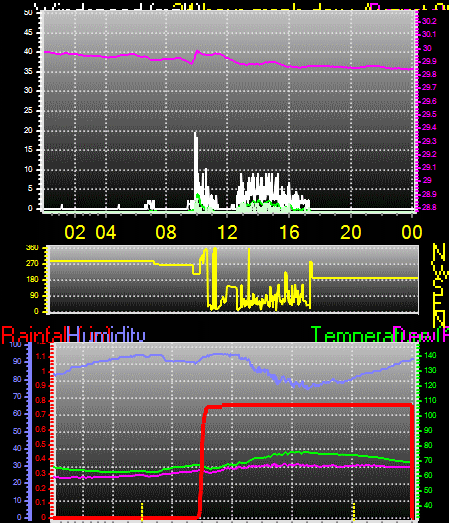Screen dimensions: 449x523
Task: Select "60" on the green temperature axis
Action: click(428, 475)
